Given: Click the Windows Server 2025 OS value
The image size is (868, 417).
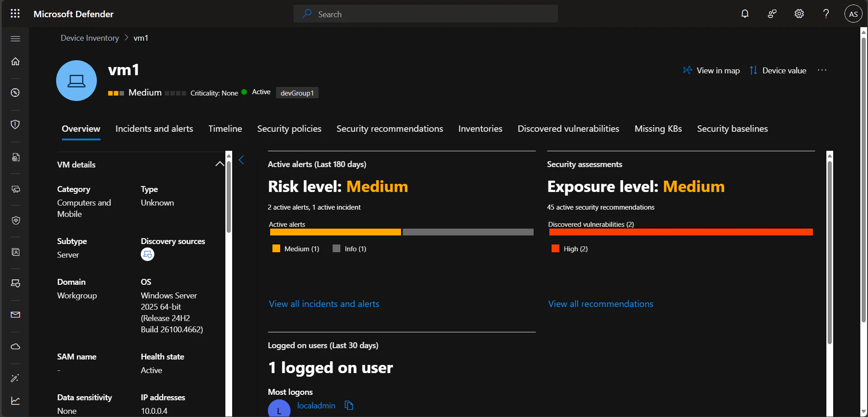Looking at the screenshot, I should 172,312.
